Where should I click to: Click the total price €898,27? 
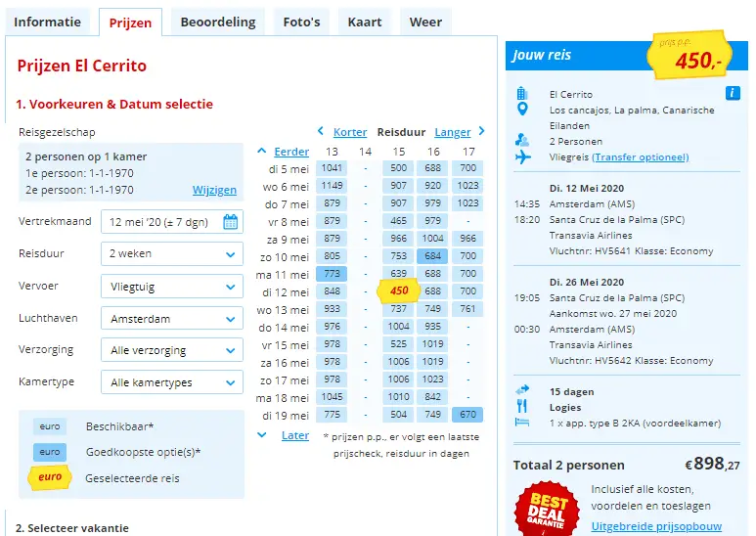coord(712,464)
